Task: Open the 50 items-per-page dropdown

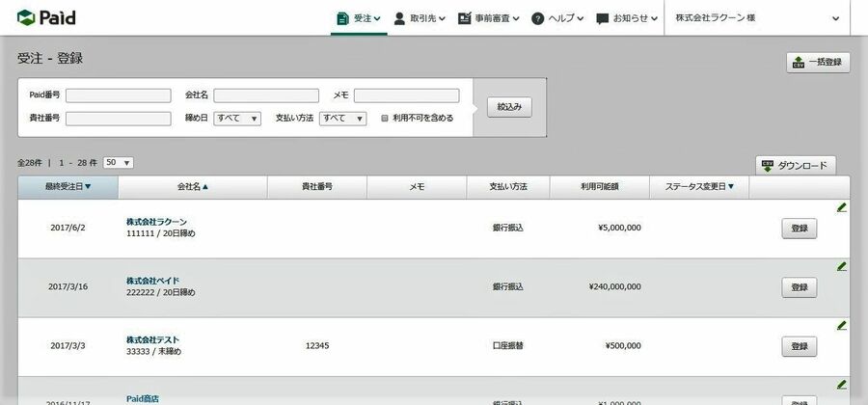Action: point(118,163)
